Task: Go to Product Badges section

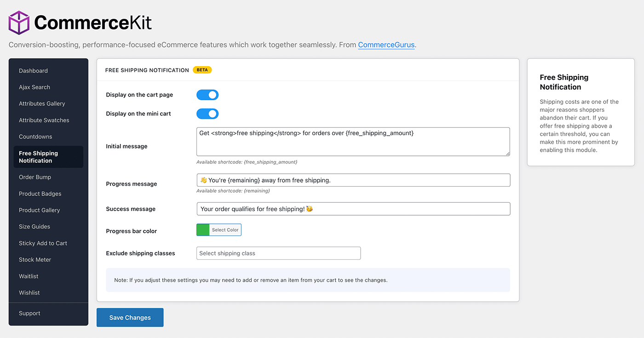Action: pos(40,194)
